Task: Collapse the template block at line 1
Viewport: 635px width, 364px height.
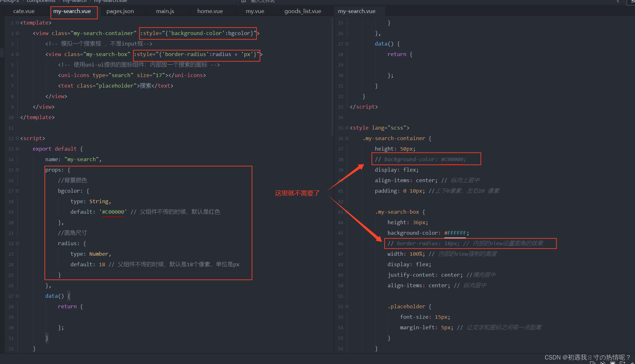Action: tap(17, 23)
